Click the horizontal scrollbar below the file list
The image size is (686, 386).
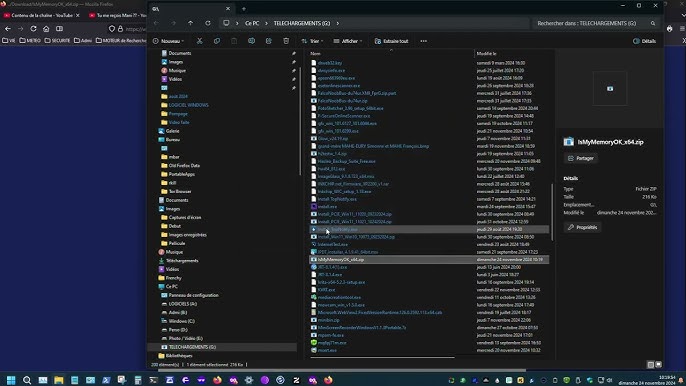pos(382,358)
